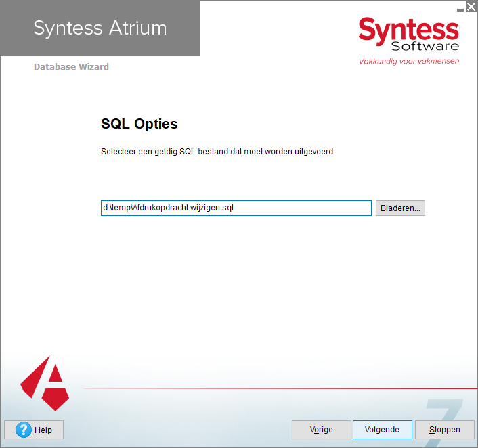The height and width of the screenshot is (448, 478).
Task: Stop the wizard with Stoppen
Action: pyautogui.click(x=444, y=430)
